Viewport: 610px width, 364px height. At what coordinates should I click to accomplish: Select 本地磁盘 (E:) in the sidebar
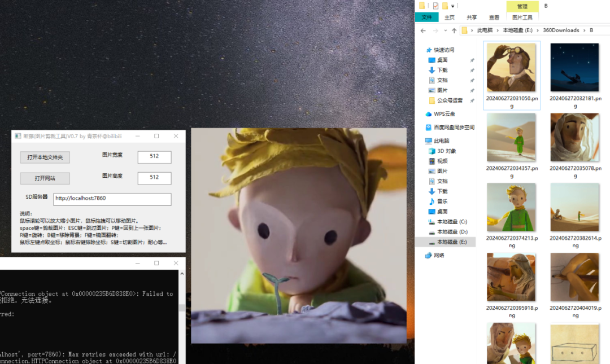coord(446,242)
